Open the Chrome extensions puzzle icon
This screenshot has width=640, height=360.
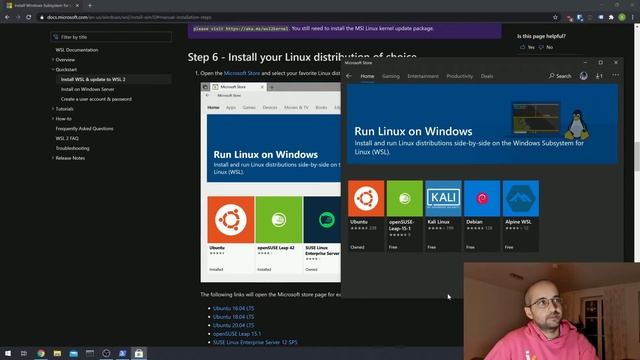[x=611, y=17]
